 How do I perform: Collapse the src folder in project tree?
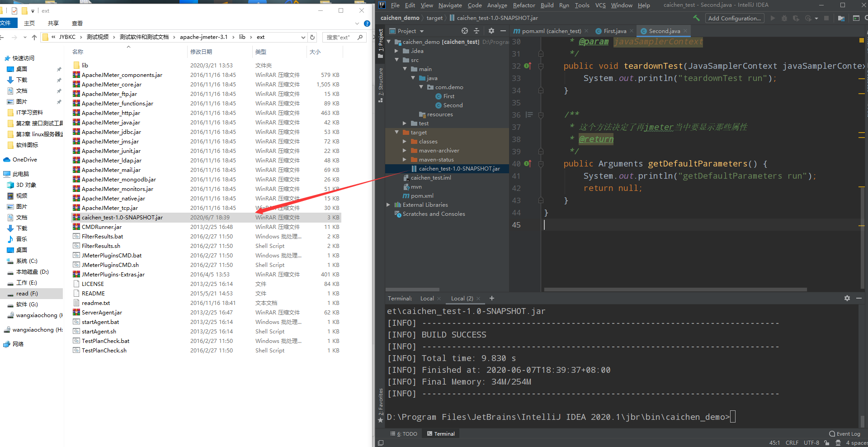(396, 60)
